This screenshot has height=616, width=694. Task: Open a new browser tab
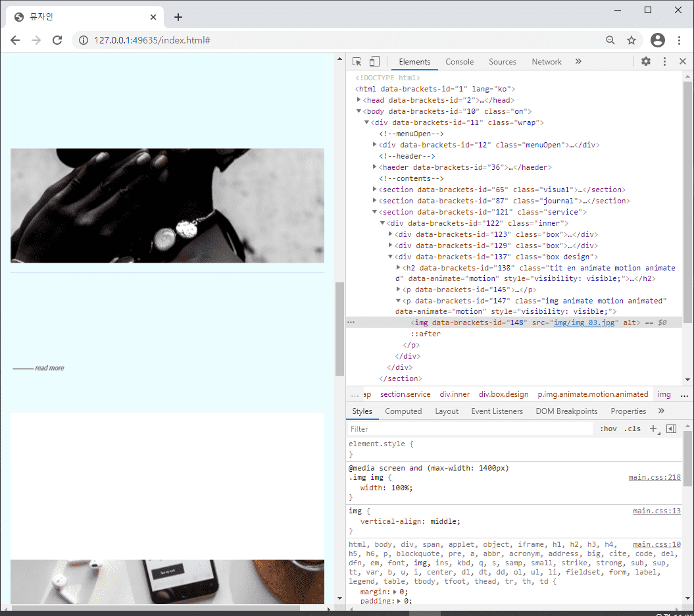178,17
